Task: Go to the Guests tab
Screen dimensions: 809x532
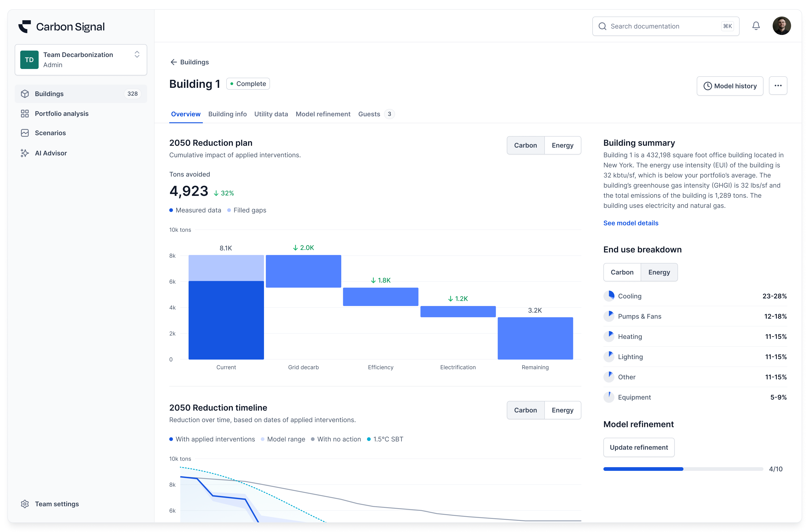Action: (369, 114)
